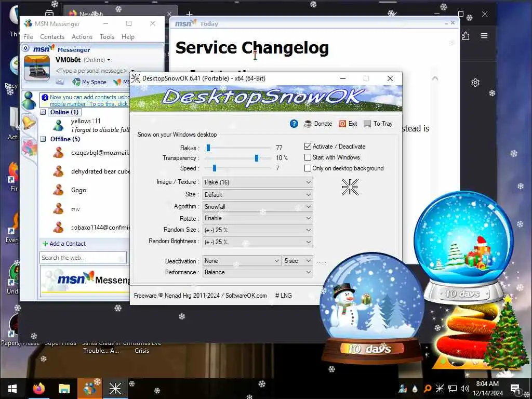Click the snowflake tray icon

click(440, 389)
